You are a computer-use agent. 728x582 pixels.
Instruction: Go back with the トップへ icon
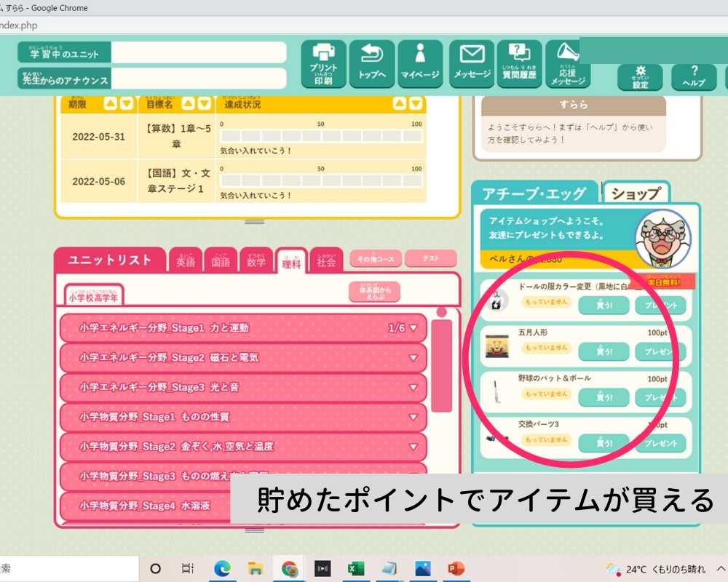[x=372, y=63]
